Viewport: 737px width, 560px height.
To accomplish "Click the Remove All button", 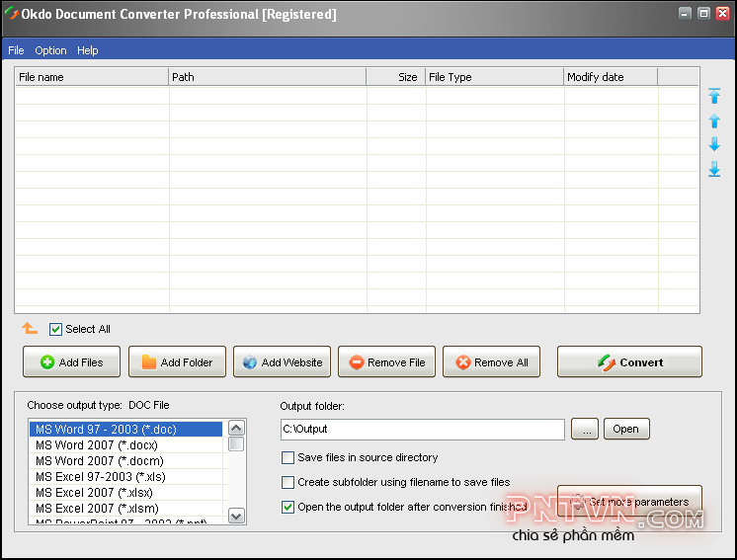I will pos(491,361).
